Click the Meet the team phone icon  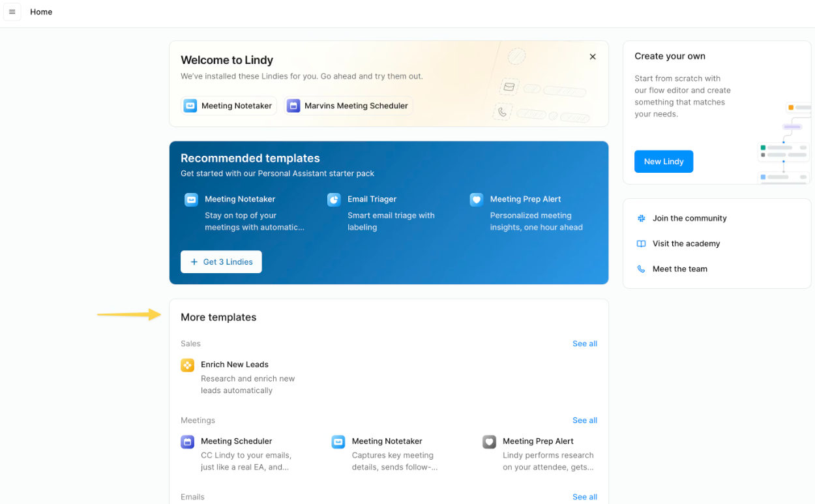641,269
